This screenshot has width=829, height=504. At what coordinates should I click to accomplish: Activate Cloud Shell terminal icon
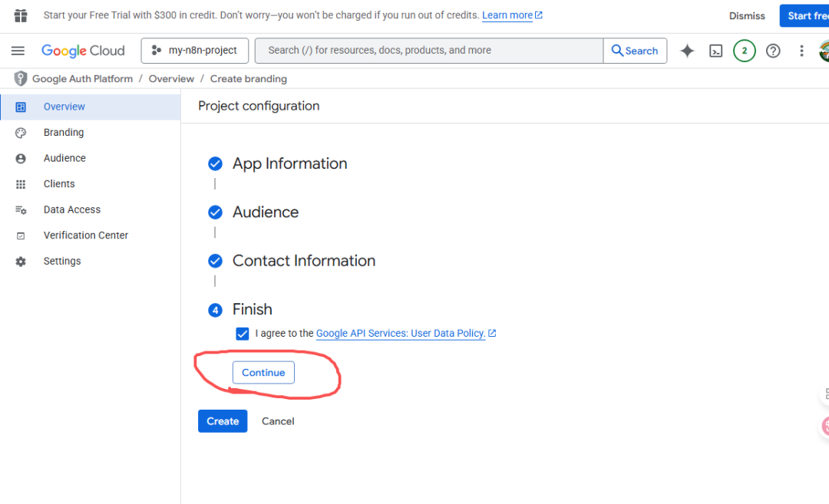715,51
